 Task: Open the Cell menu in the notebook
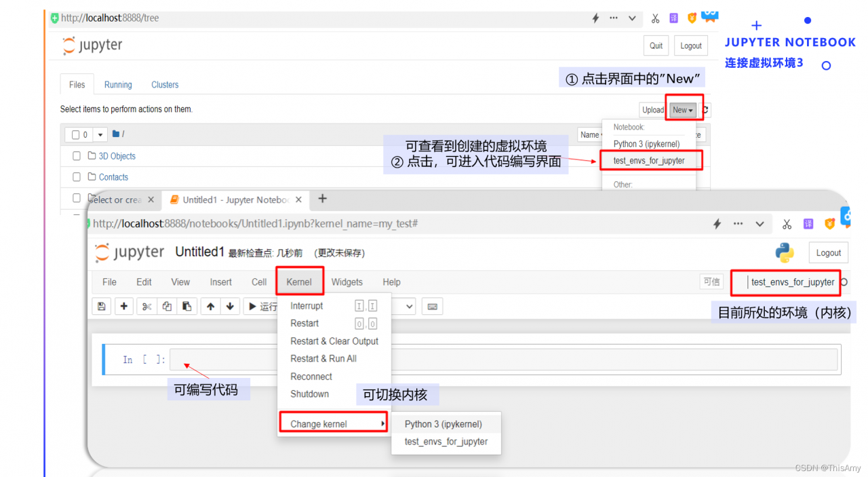[x=259, y=282]
